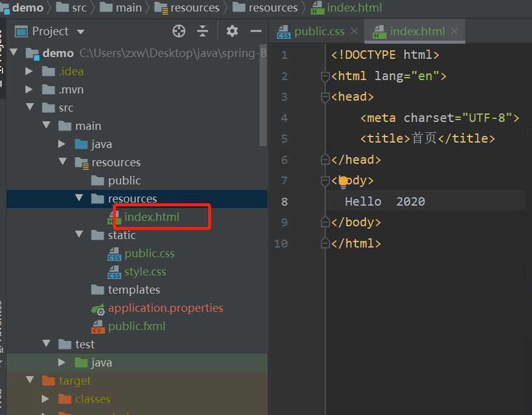Image resolution: width=532 pixels, height=415 pixels.
Task: Click demo in the breadcrumb bar
Action: 27,7
